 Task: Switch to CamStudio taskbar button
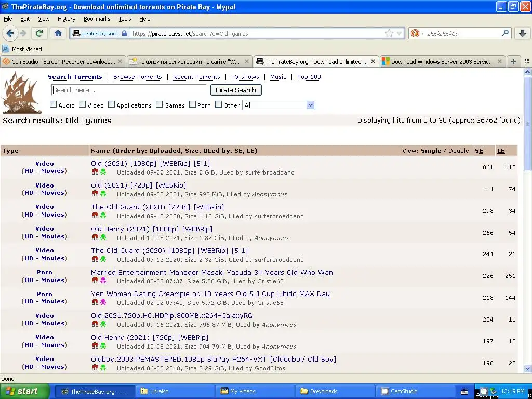click(x=415, y=391)
